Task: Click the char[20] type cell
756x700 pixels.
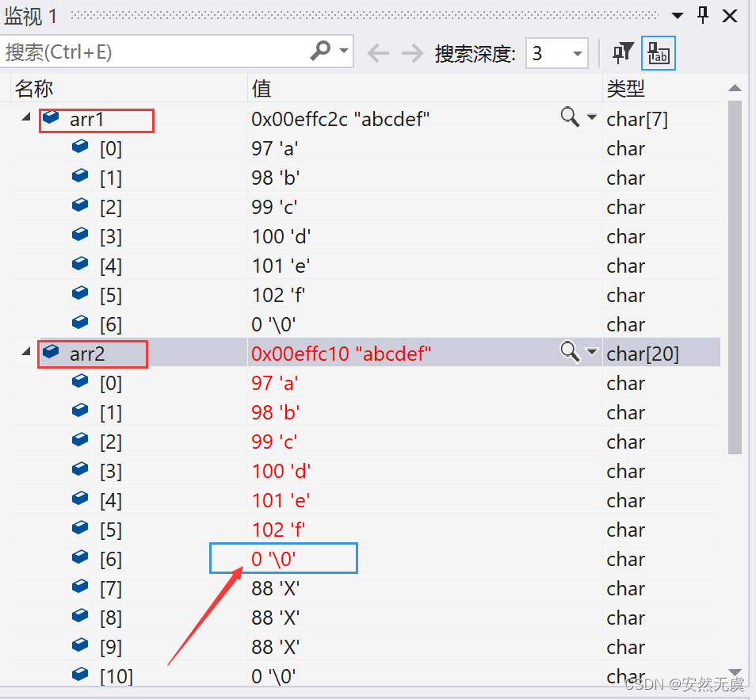Action: click(643, 354)
